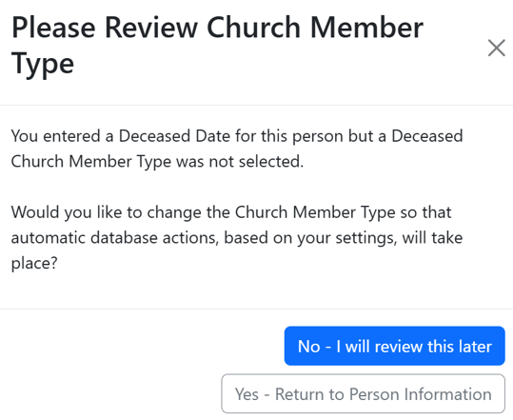The image size is (513, 420).
Task: Click 'Yes - Return to Person Information'
Action: (x=364, y=393)
